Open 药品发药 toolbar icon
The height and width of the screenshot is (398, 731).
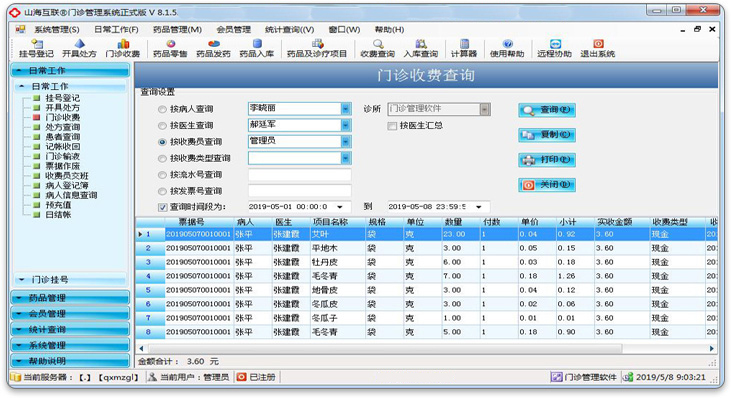(x=214, y=48)
